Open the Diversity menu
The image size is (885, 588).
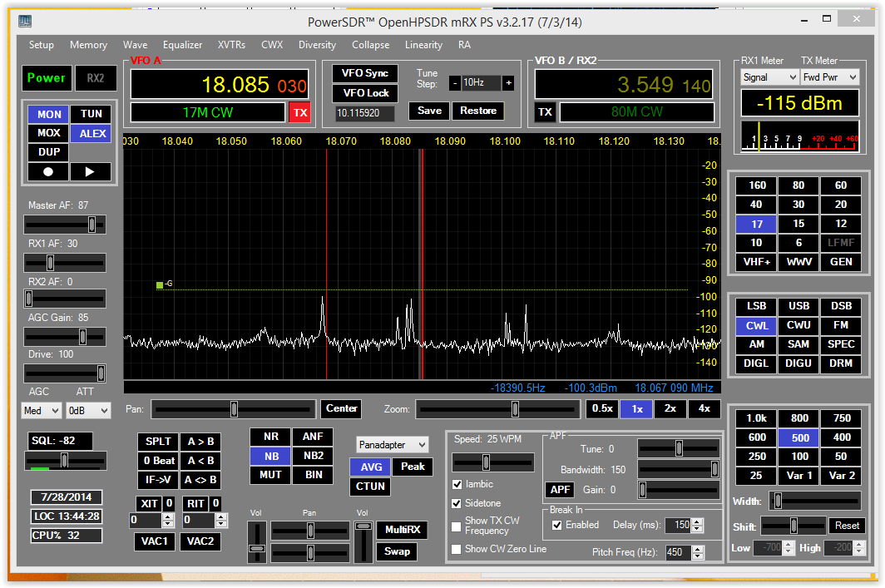coord(317,45)
